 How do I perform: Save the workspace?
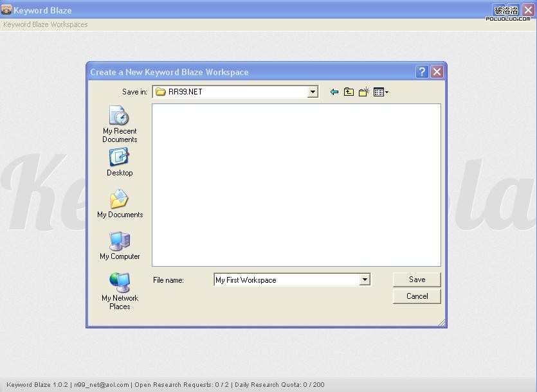pos(417,280)
